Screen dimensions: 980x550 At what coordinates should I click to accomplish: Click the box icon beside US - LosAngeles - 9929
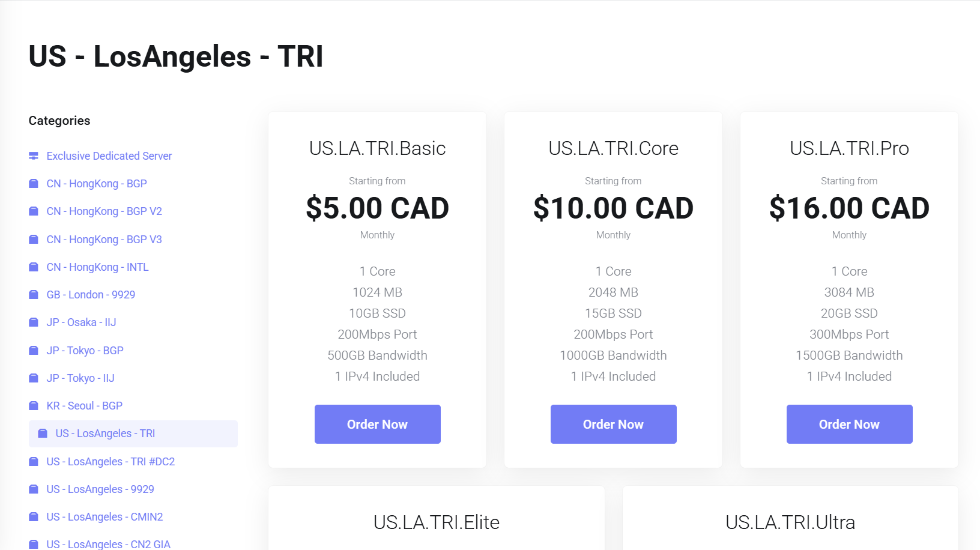pos(34,489)
